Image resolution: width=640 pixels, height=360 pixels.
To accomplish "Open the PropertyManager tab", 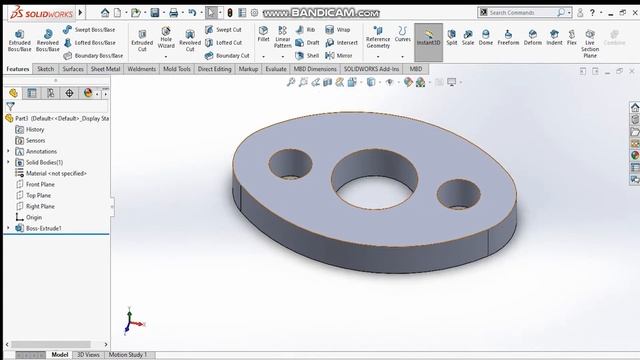I will click(32, 93).
